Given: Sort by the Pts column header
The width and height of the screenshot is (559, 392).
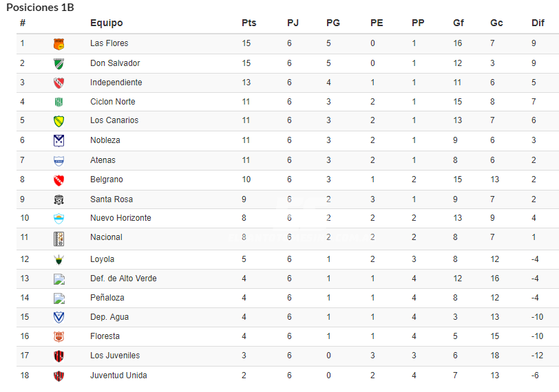Looking at the screenshot, I should (x=249, y=23).
